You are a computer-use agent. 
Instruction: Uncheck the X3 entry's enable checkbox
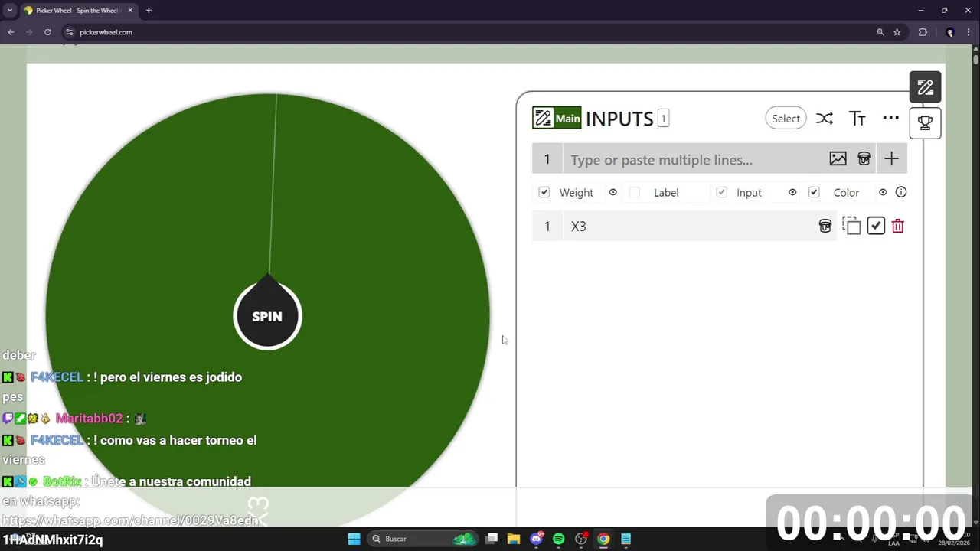[876, 226]
